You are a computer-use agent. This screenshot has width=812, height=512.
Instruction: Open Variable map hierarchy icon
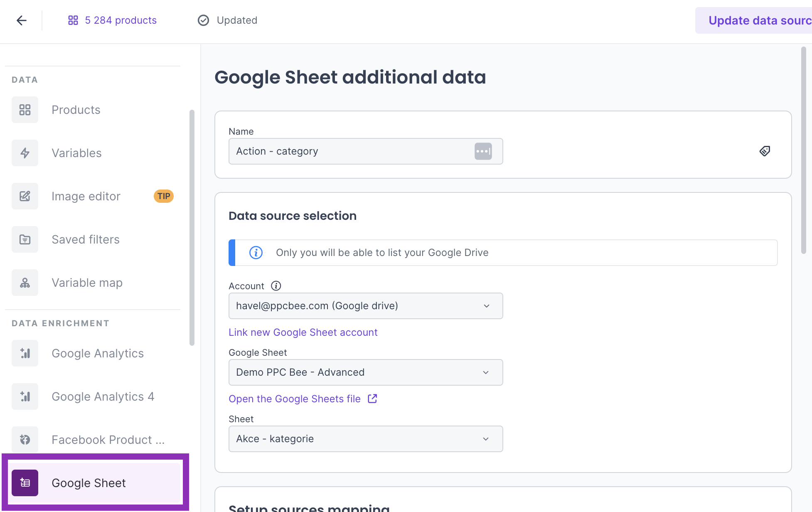25,283
